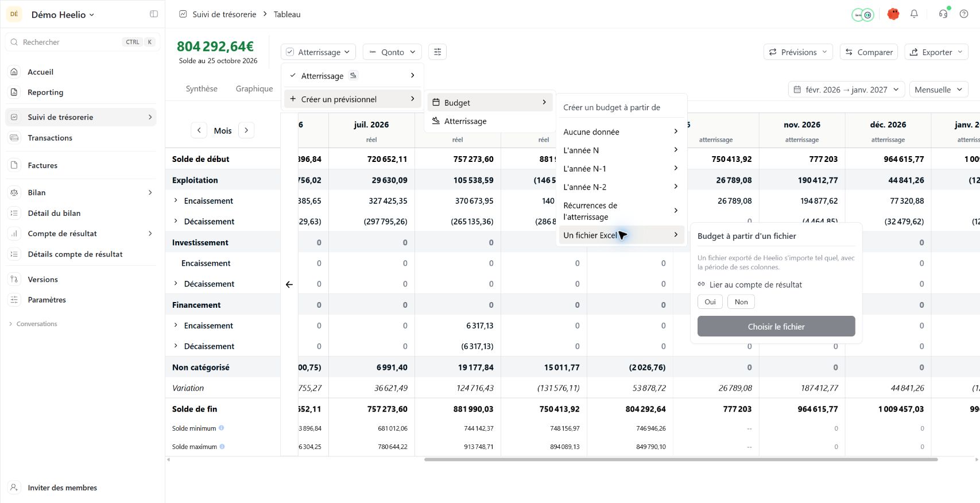
Task: Open Accueil in the sidebar
Action: [x=81, y=72]
